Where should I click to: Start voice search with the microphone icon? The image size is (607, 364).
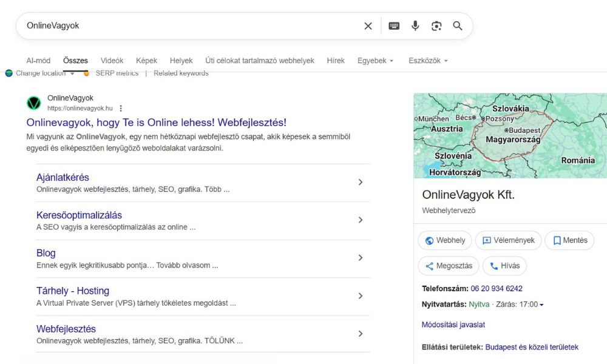[415, 25]
